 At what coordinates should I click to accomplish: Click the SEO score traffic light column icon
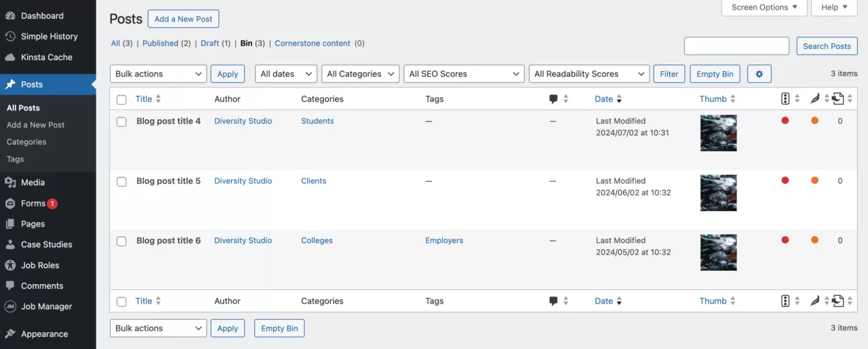(x=785, y=99)
